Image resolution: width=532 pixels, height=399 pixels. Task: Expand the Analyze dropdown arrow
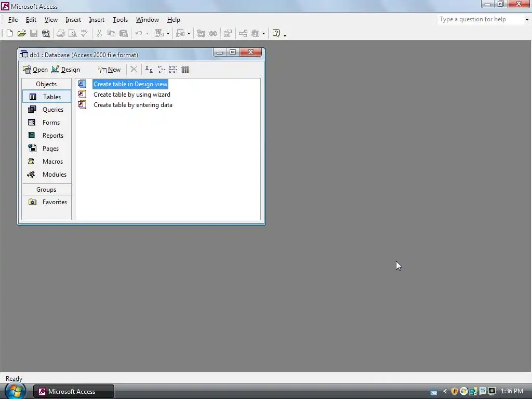pos(189,33)
